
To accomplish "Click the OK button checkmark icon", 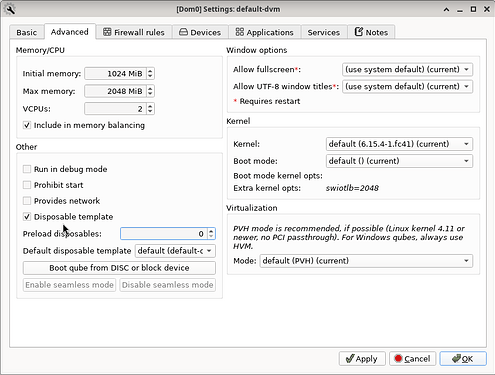I will (456, 359).
